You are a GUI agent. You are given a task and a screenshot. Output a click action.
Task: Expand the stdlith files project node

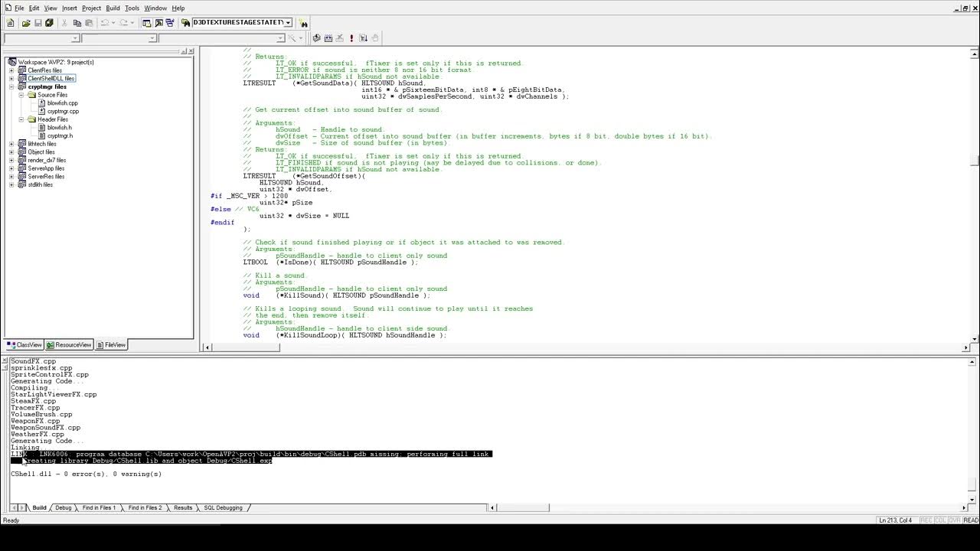pyautogui.click(x=11, y=184)
